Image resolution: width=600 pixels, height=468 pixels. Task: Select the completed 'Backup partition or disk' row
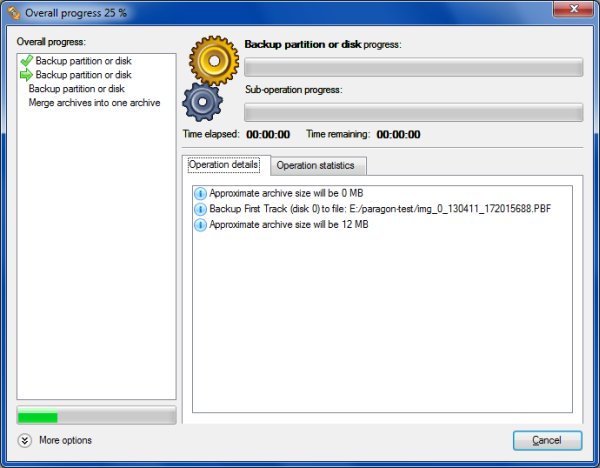click(x=96, y=61)
